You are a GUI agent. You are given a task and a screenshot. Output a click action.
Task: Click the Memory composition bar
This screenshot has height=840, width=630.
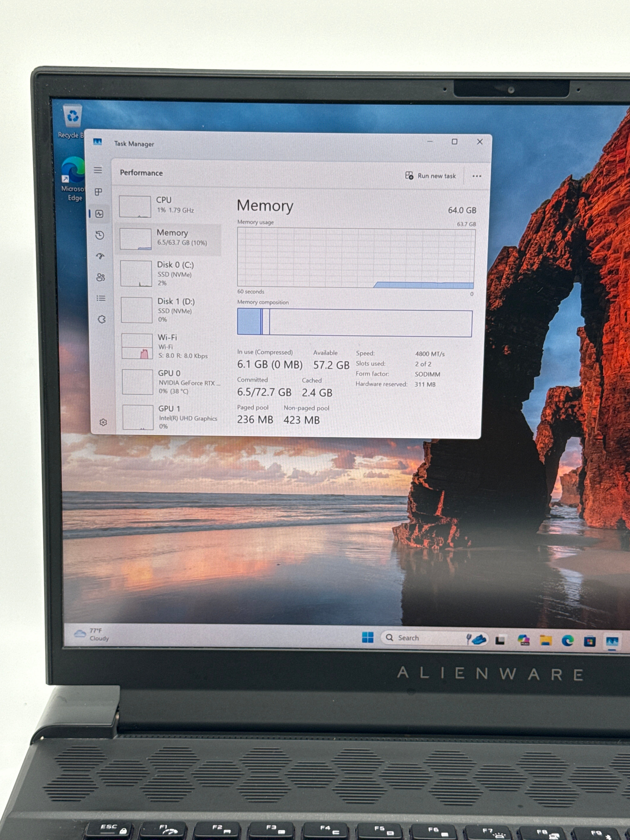click(x=355, y=322)
